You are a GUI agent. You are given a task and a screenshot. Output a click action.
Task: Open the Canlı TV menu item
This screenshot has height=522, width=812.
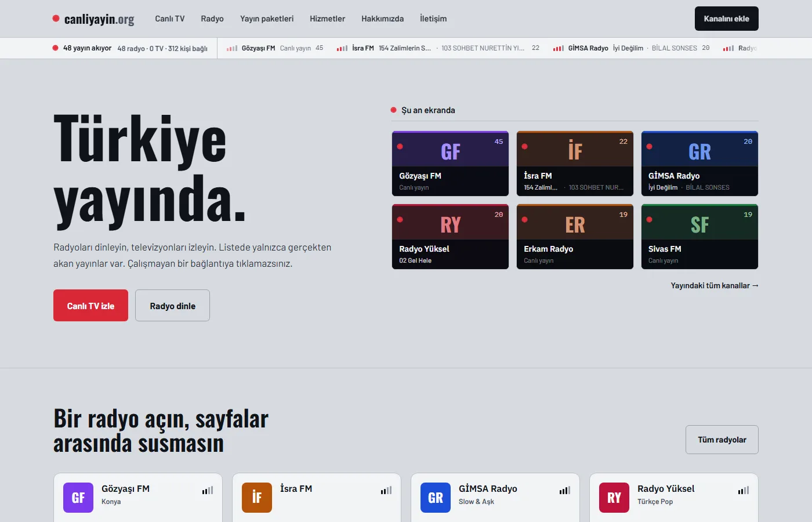[x=170, y=19]
